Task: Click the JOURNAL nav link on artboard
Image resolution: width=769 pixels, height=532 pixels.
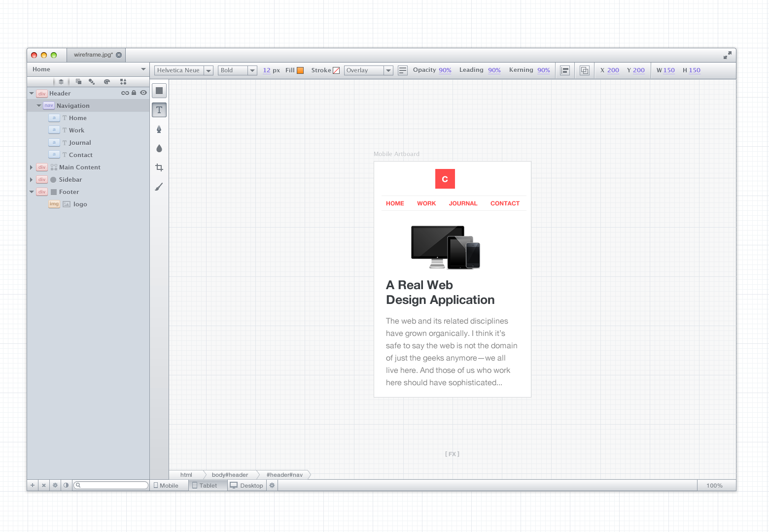Action: point(463,203)
